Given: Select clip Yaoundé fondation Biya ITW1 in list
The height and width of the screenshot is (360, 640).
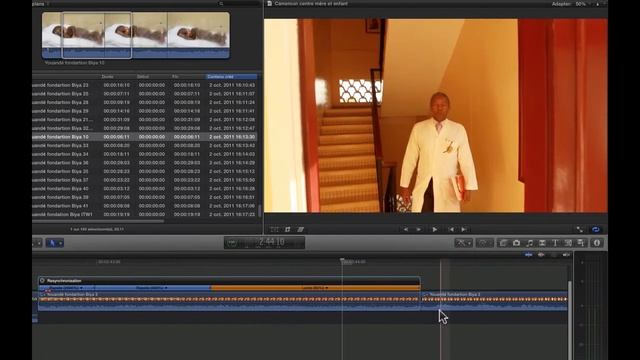Looking at the screenshot, I should click(x=145, y=214).
